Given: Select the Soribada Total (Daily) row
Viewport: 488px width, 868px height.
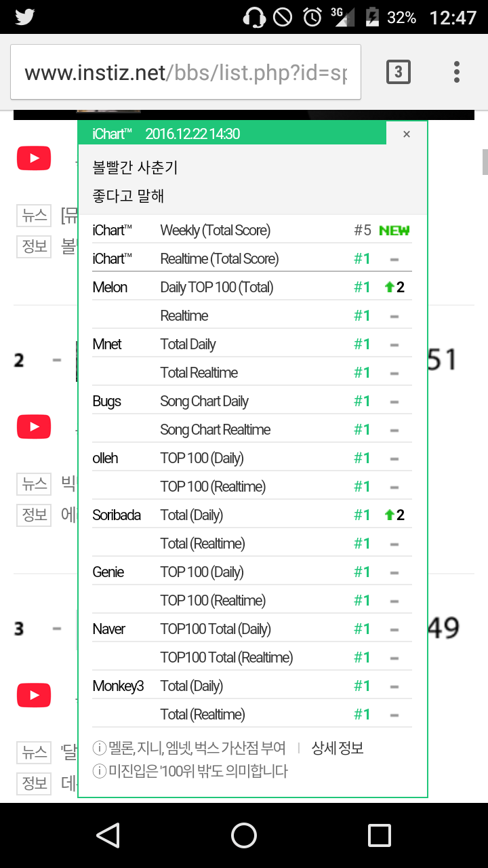Looking at the screenshot, I should click(x=251, y=515).
